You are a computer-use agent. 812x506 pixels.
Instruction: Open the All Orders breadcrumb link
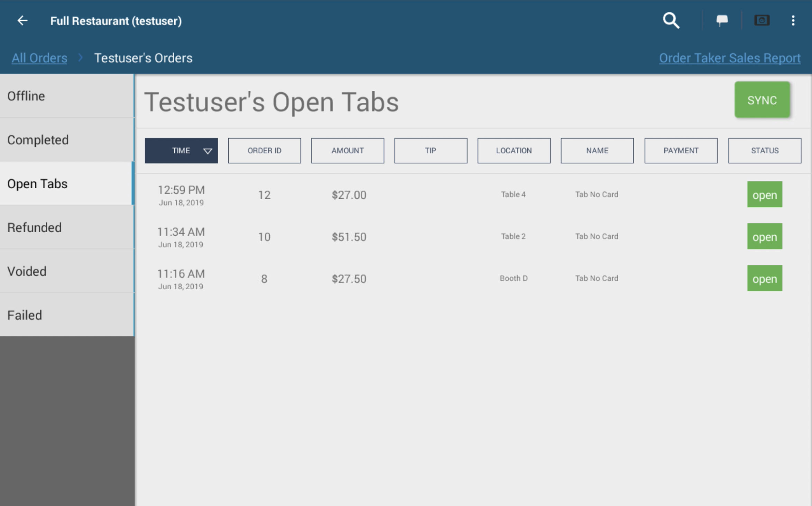pyautogui.click(x=39, y=58)
